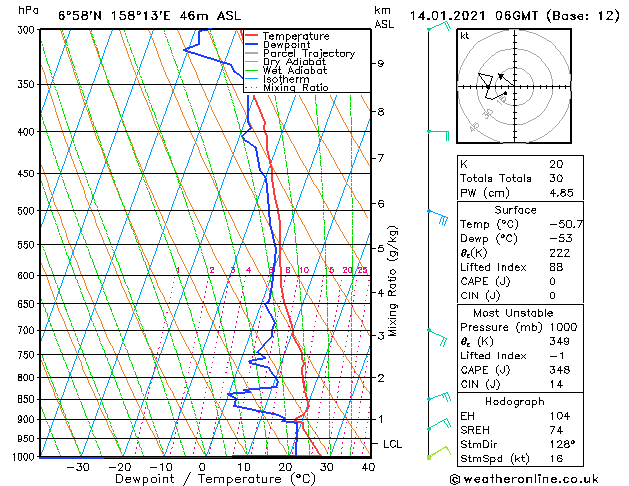
Task: Click the Surface Lifted Index value 88
Action: [x=556, y=267]
